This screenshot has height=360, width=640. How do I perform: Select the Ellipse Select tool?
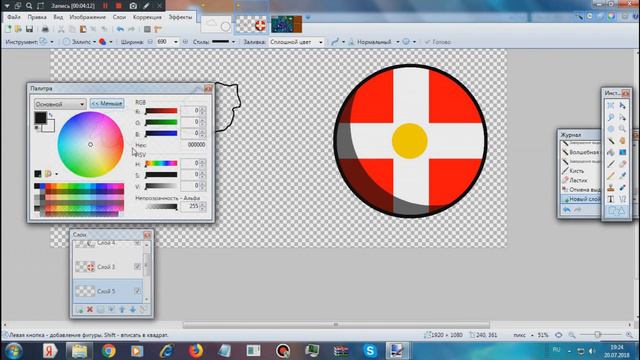[x=611, y=129]
